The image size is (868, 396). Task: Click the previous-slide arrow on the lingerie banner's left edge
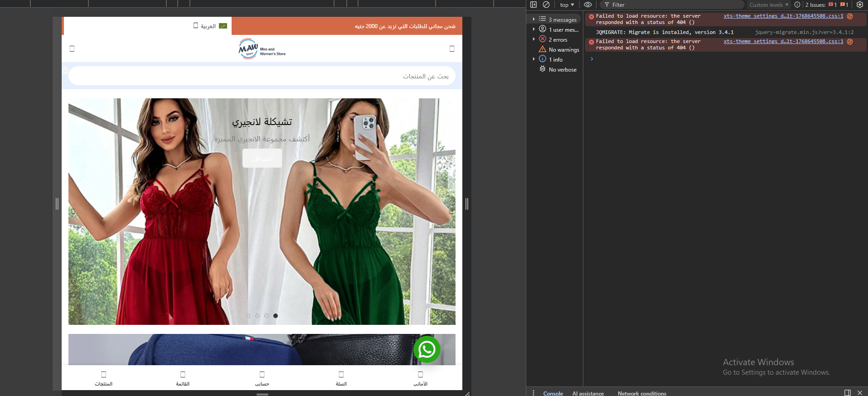click(73, 212)
